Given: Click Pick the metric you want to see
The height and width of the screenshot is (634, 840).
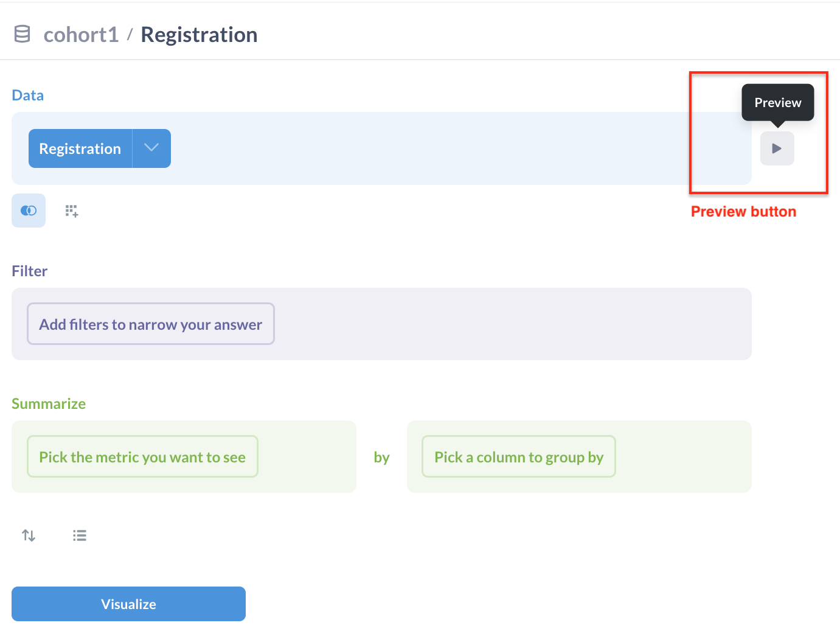Looking at the screenshot, I should 142,456.
